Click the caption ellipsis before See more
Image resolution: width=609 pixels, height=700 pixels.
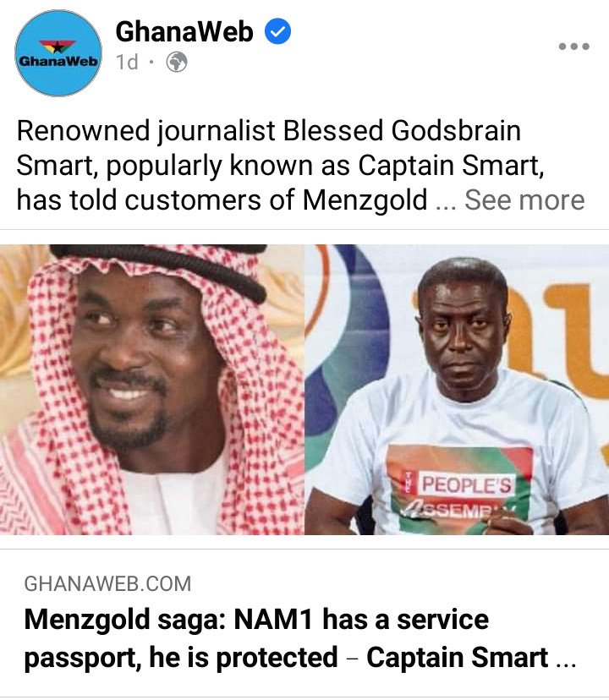[446, 205]
